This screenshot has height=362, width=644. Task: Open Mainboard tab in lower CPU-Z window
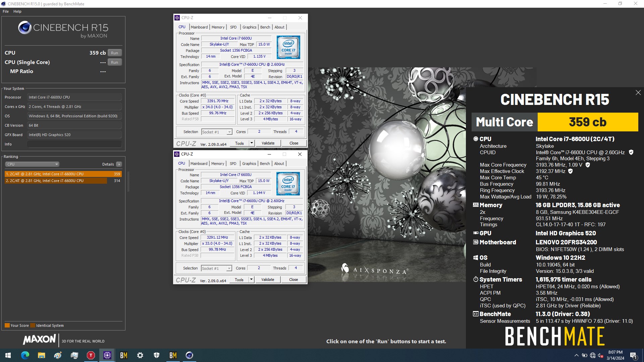pos(199,164)
